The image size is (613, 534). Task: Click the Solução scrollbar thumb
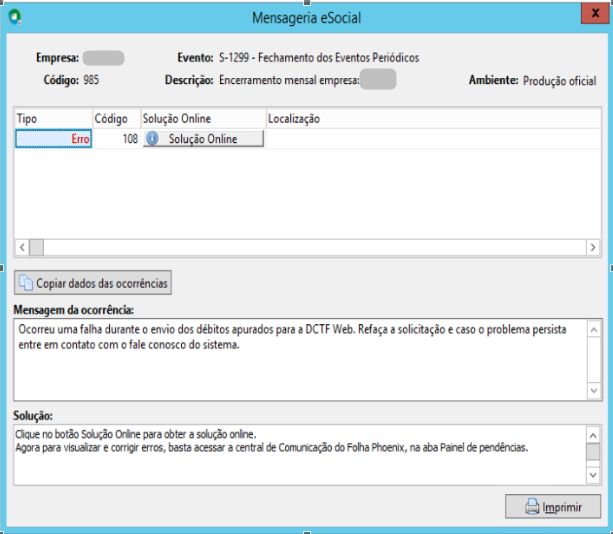click(593, 452)
